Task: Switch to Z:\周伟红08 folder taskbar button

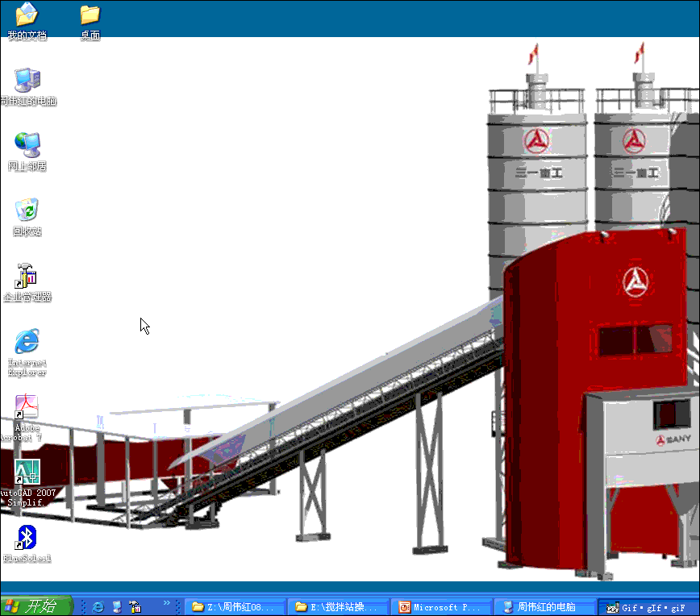Action: coord(235,607)
